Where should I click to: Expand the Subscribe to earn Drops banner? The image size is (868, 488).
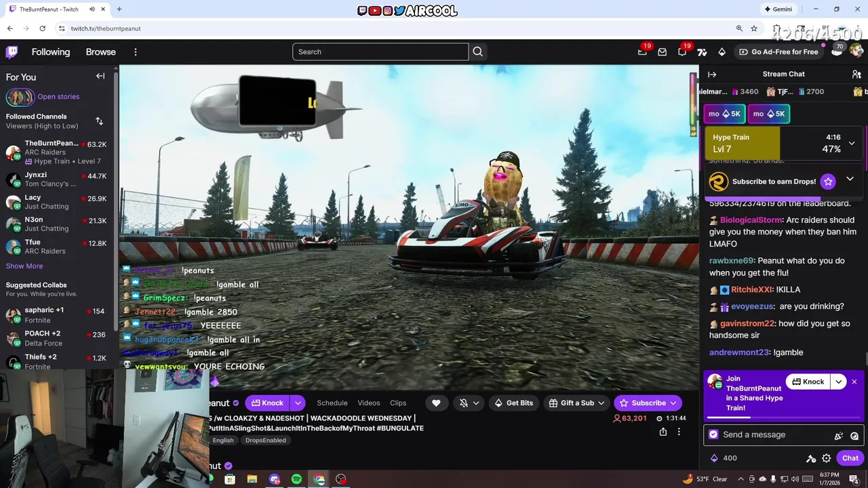pyautogui.click(x=850, y=179)
